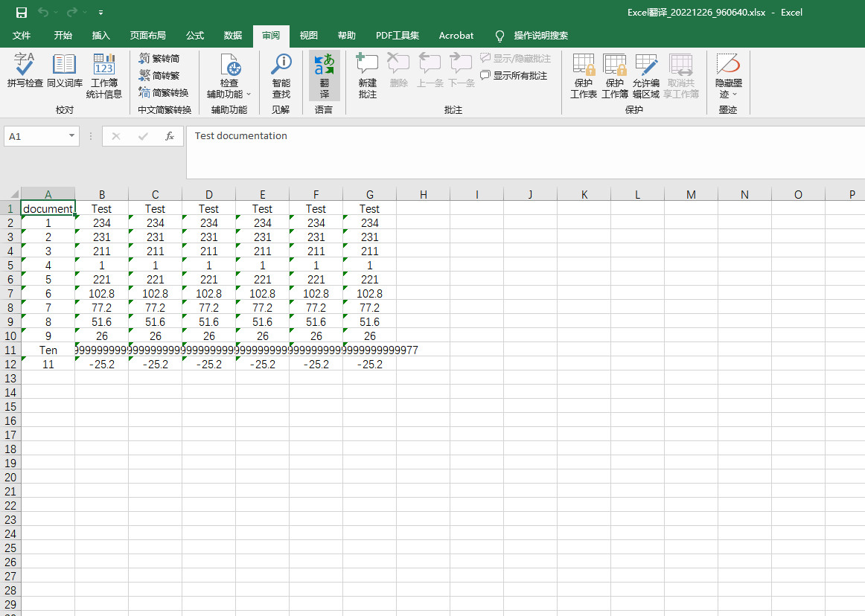Open the Customize Quick Access Toolbar dropdown

click(x=100, y=13)
